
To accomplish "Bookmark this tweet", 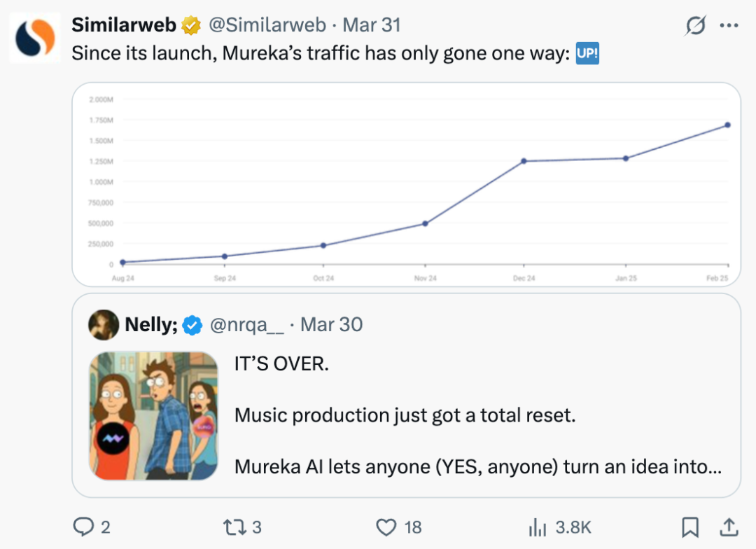I will point(689,526).
